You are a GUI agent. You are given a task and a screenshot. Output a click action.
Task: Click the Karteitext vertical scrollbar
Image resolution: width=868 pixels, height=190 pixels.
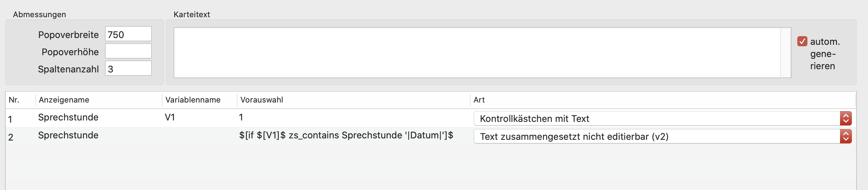tap(786, 53)
